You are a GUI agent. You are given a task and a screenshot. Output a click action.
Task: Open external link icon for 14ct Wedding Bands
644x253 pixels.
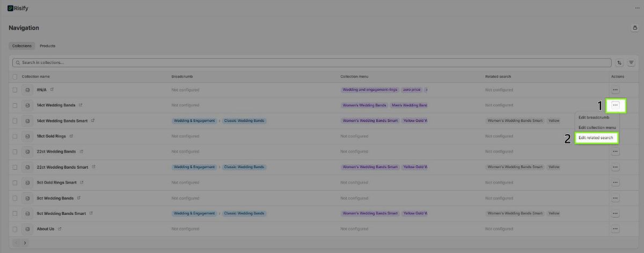(x=80, y=105)
